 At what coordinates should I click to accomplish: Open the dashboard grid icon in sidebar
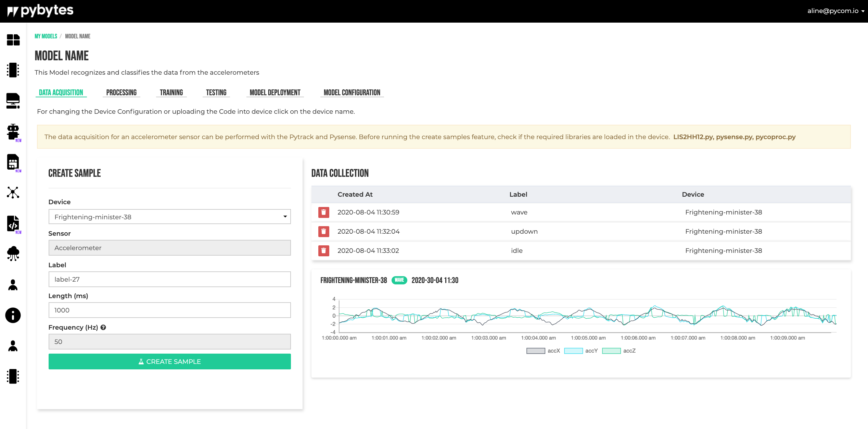(13, 40)
